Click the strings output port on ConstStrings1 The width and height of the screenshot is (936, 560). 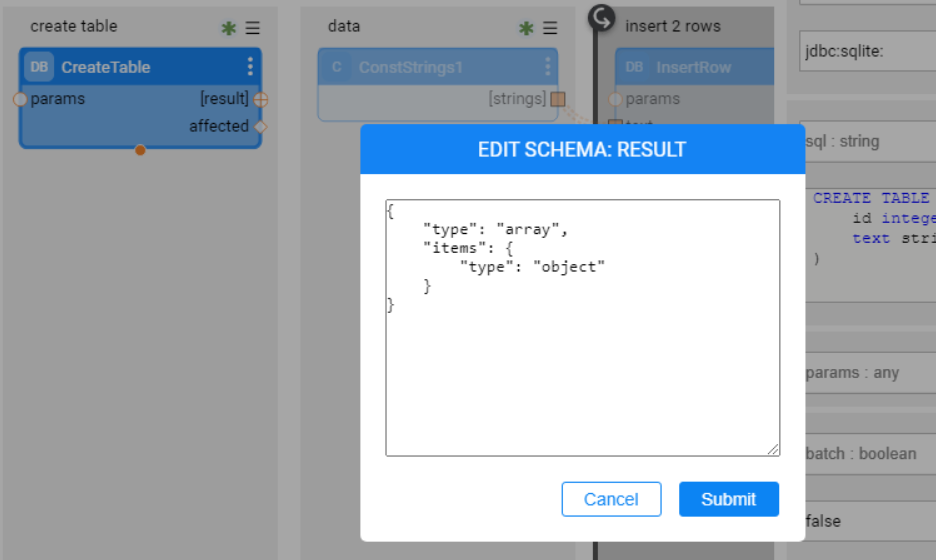point(558,99)
